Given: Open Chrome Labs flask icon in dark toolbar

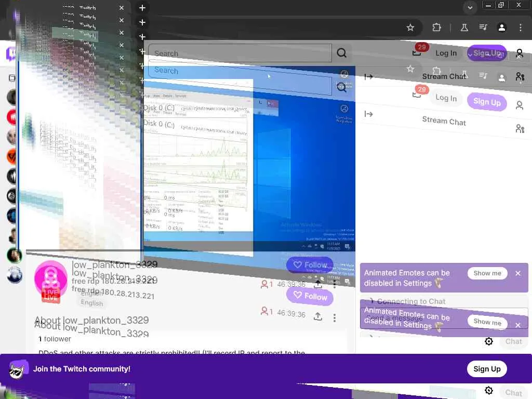Looking at the screenshot, I should tap(464, 28).
